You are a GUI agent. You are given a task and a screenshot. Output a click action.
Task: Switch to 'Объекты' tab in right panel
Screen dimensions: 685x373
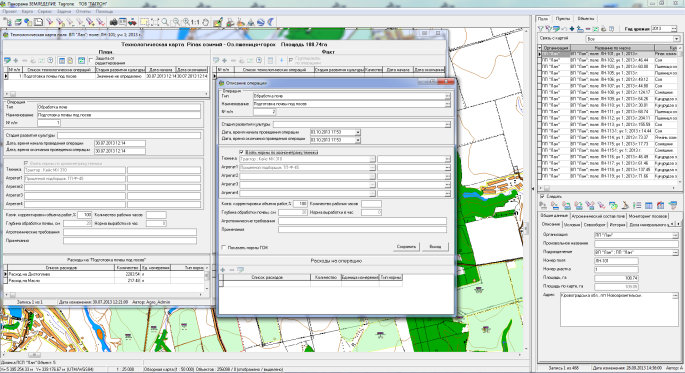(x=585, y=19)
